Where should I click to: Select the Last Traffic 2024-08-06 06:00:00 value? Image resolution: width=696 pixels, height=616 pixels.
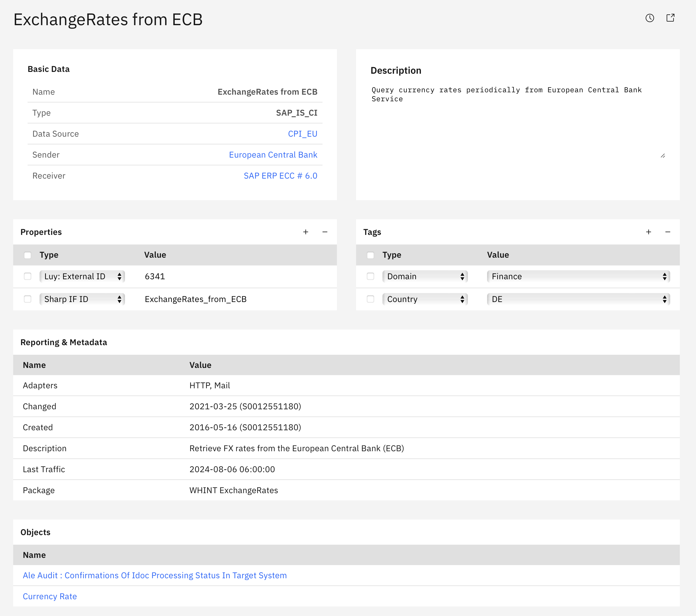pyautogui.click(x=232, y=470)
